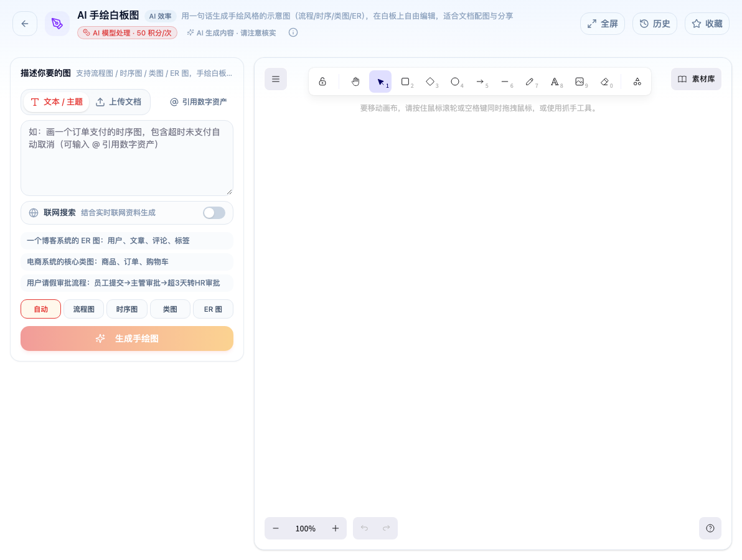Screen dimensions: 742x560
Task: Open the canvas hamburger menu
Action: 276,79
